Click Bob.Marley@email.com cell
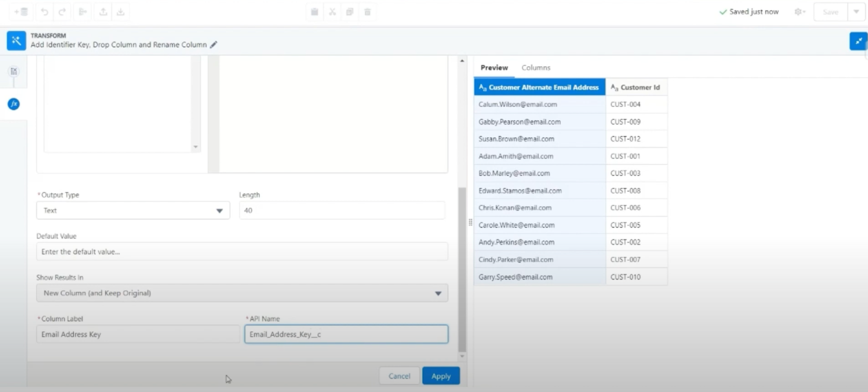 pos(540,173)
